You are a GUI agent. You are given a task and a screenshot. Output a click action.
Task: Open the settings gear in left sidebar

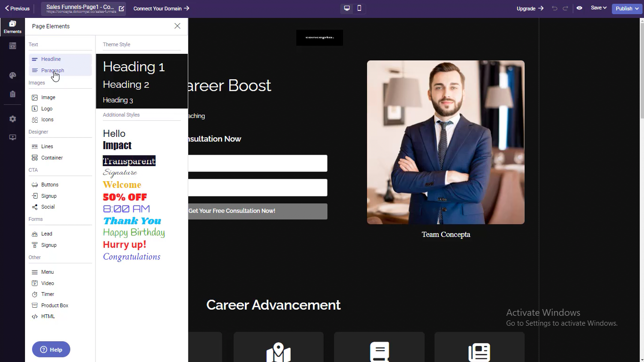(x=13, y=119)
